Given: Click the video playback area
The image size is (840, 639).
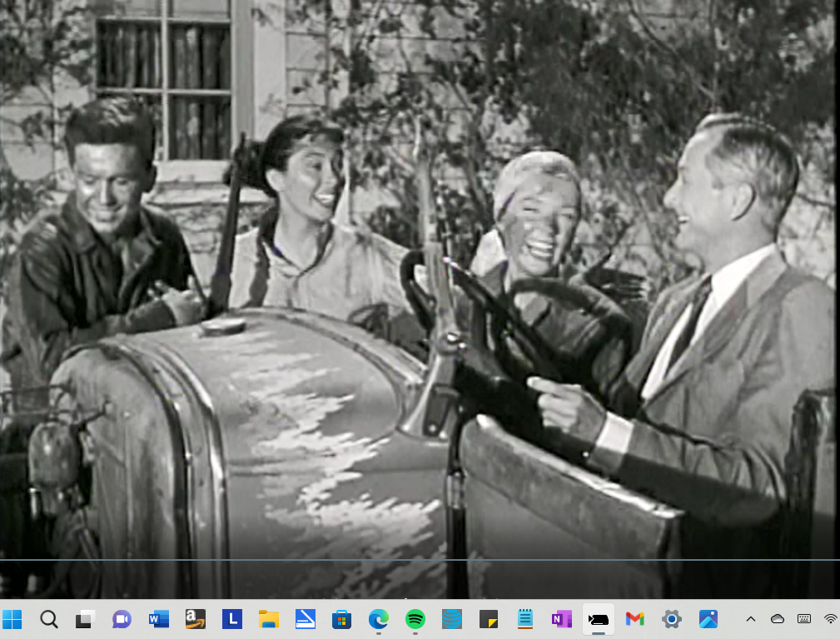Looking at the screenshot, I should 420,299.
